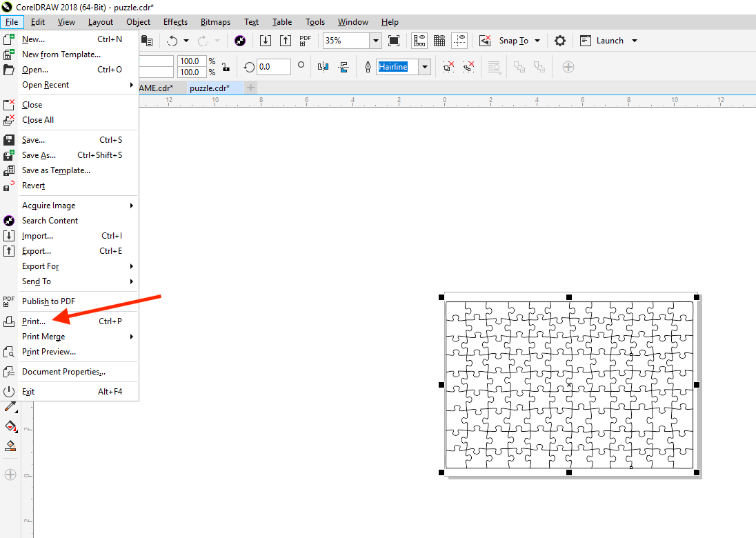This screenshot has width=756, height=538.
Task: Select the Interactive Fill tool
Action: click(x=10, y=426)
